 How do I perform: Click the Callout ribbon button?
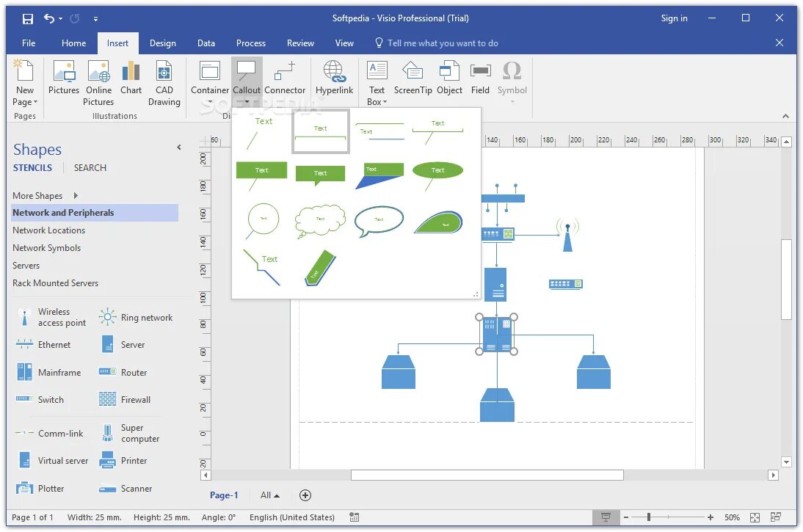[x=247, y=81]
